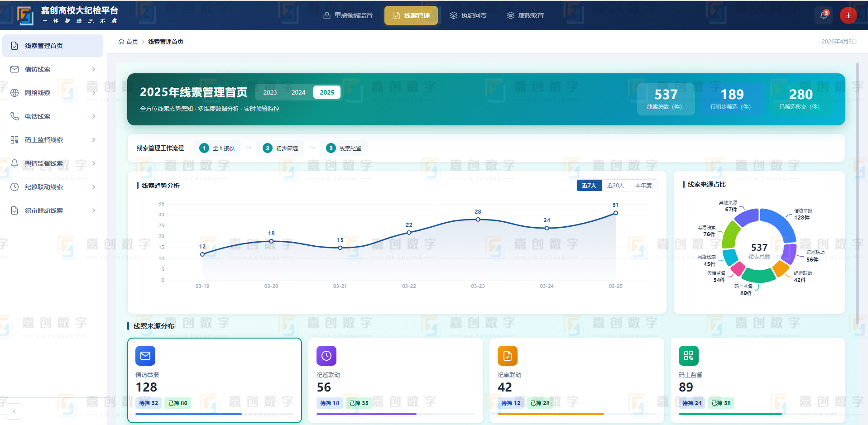The width and height of the screenshot is (868, 425).
Task: Open 线索管理 top navigation tab
Action: pos(411,15)
